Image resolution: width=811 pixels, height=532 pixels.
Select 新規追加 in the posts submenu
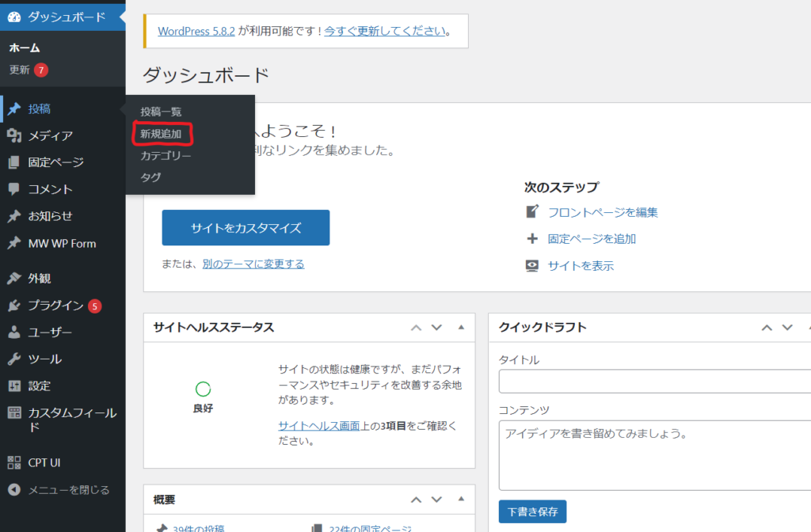pos(161,135)
